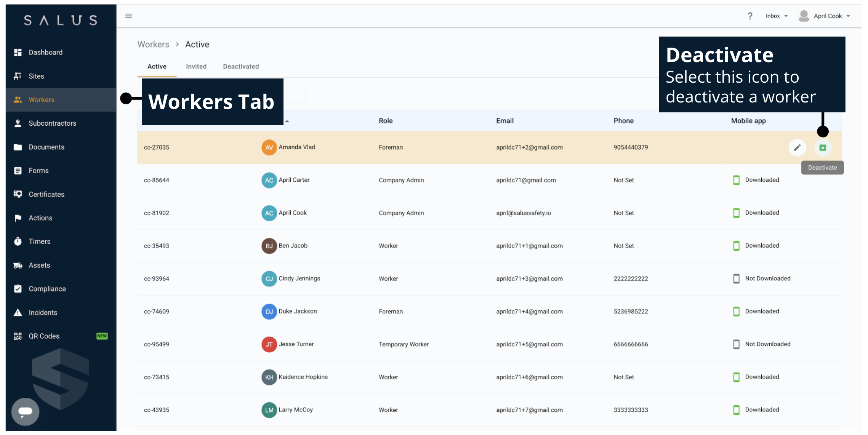868x435 pixels.
Task: Open the April Cook account dropdown
Action: click(x=827, y=16)
